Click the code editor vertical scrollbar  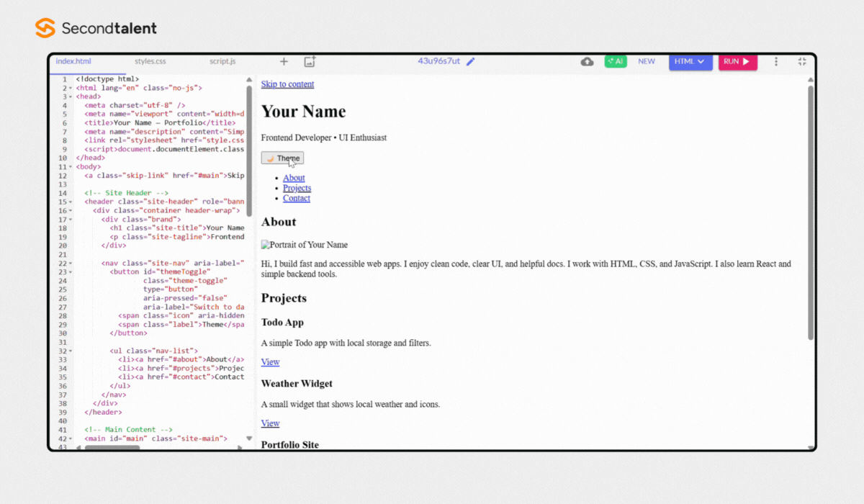(x=249, y=151)
